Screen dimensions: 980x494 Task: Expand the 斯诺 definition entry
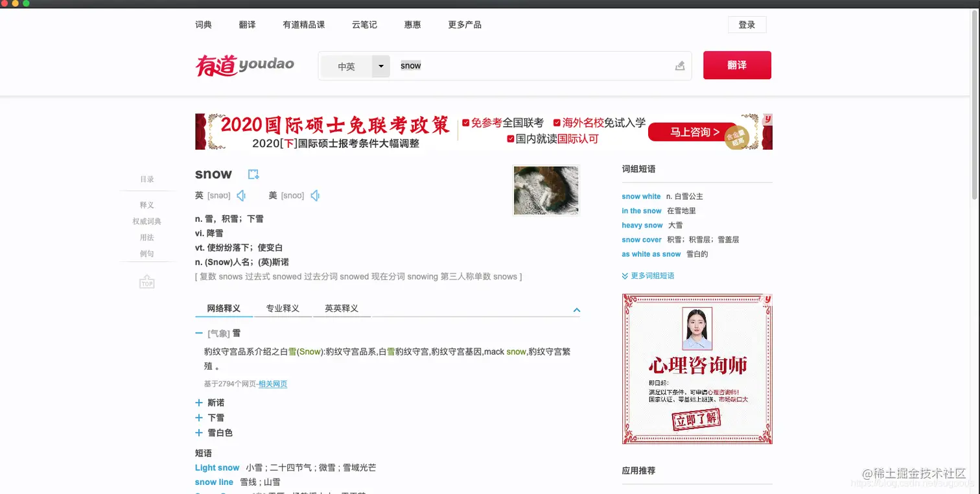coord(198,403)
